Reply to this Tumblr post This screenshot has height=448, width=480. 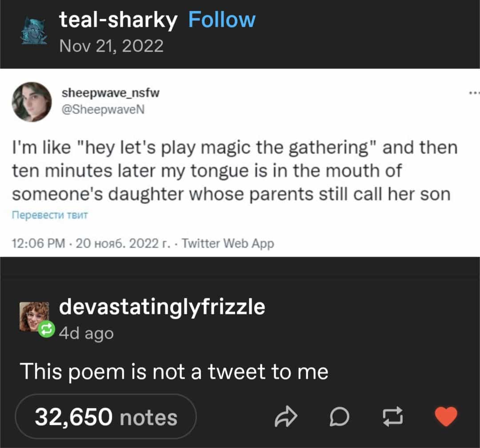[340, 416]
